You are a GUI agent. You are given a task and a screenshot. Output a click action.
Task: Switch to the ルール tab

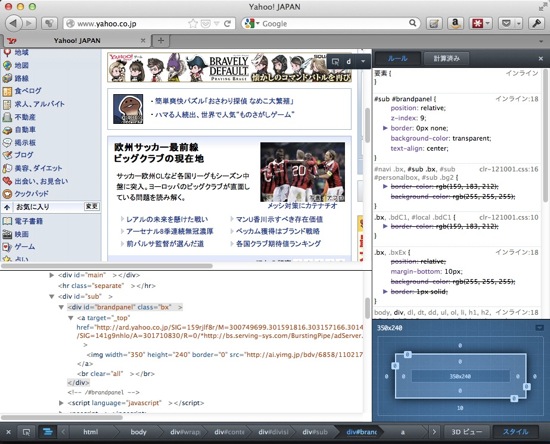(x=398, y=59)
